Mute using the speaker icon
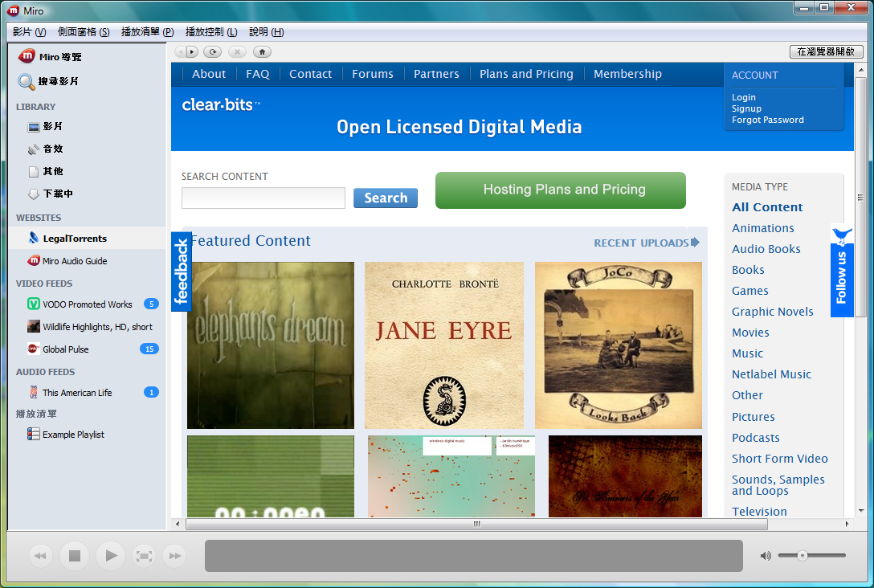 (x=766, y=556)
